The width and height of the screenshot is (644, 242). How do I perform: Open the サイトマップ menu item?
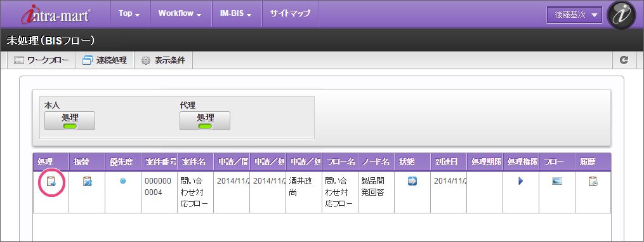click(x=290, y=13)
